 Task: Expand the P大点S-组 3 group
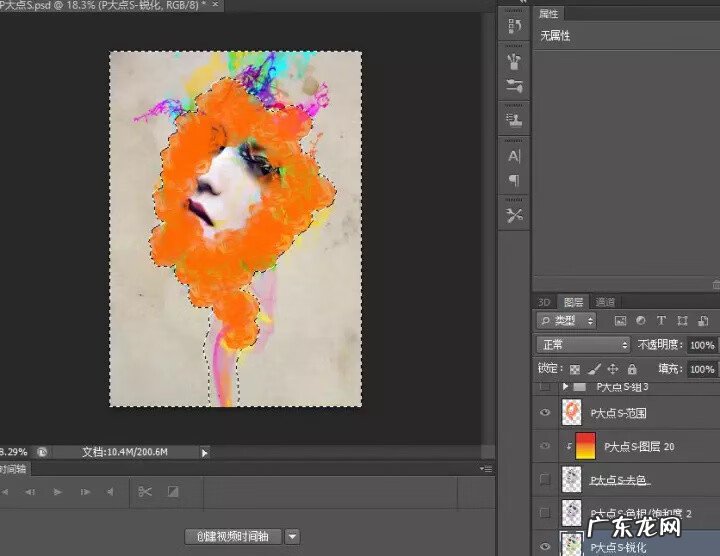[565, 387]
